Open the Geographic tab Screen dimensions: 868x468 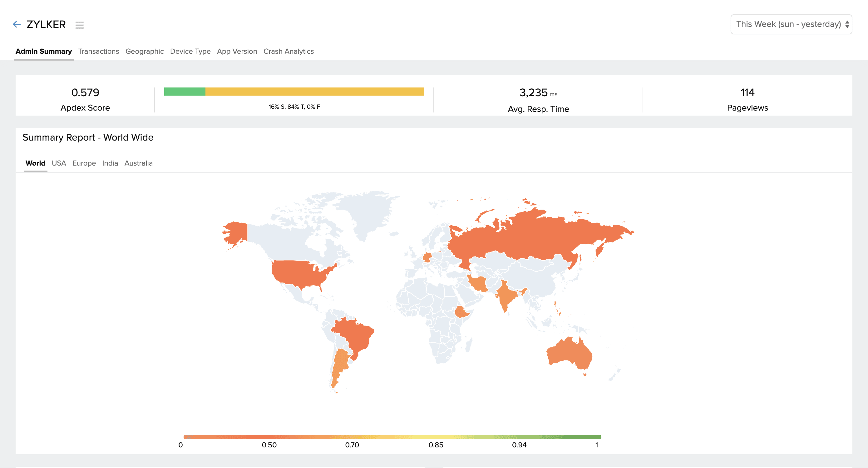coord(144,51)
